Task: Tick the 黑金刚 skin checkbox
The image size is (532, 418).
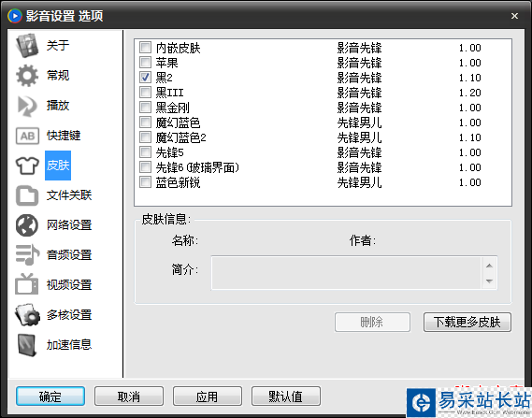Action: point(145,107)
